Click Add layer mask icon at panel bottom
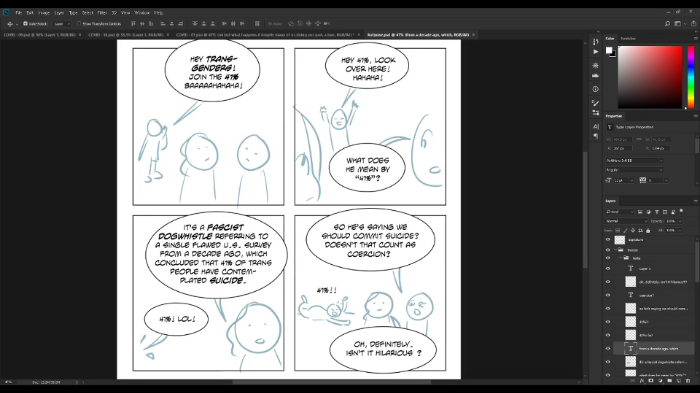Screen dimensions: 700x393 651,381
